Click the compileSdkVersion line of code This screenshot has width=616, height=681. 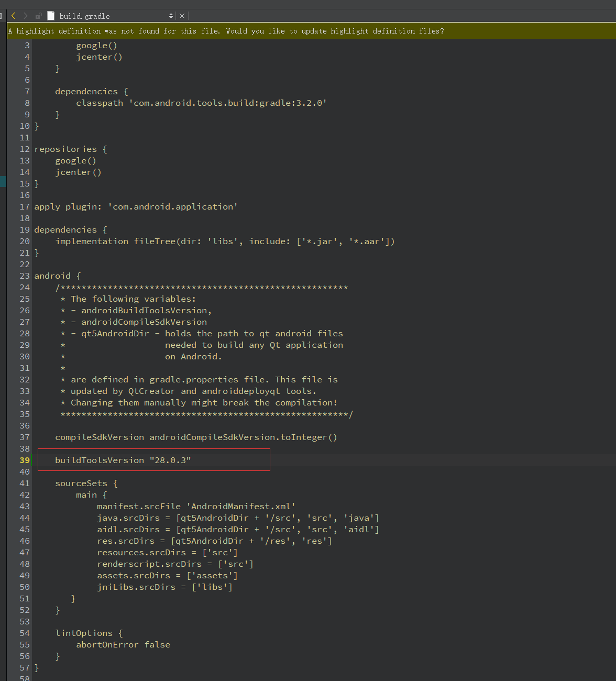196,437
